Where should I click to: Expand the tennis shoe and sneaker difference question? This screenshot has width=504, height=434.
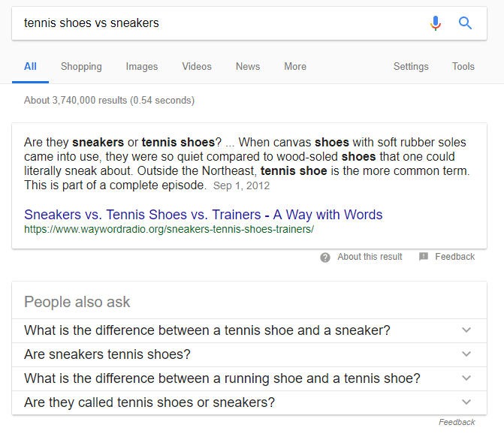[466, 330]
